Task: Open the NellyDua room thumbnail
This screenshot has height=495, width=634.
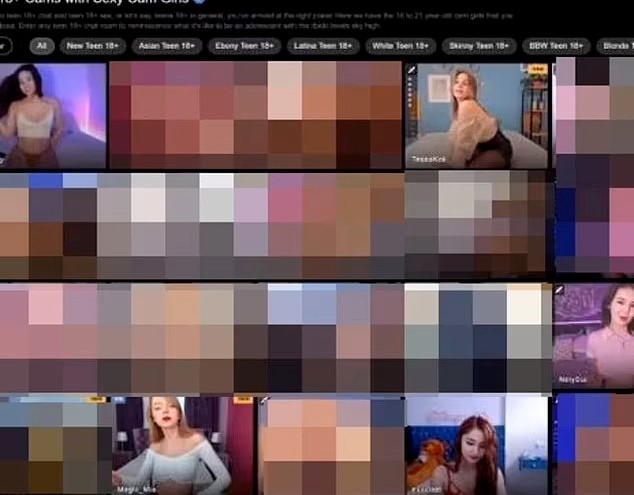Action: [593, 335]
